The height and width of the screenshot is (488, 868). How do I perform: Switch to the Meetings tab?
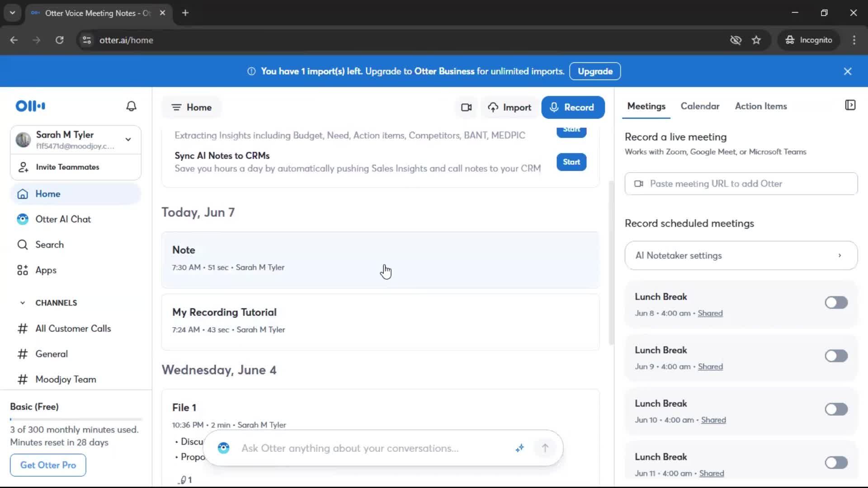[x=646, y=106]
